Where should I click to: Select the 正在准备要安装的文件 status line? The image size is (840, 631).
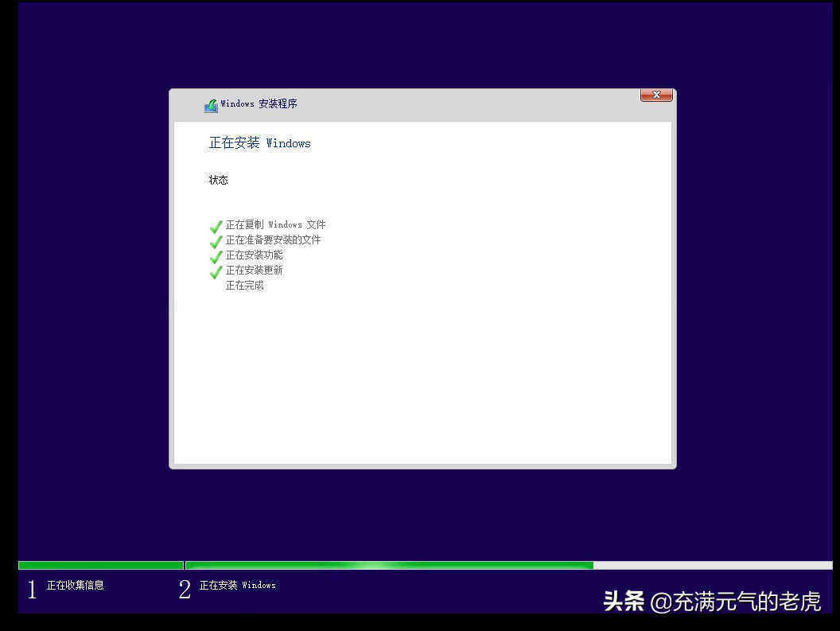coord(273,240)
